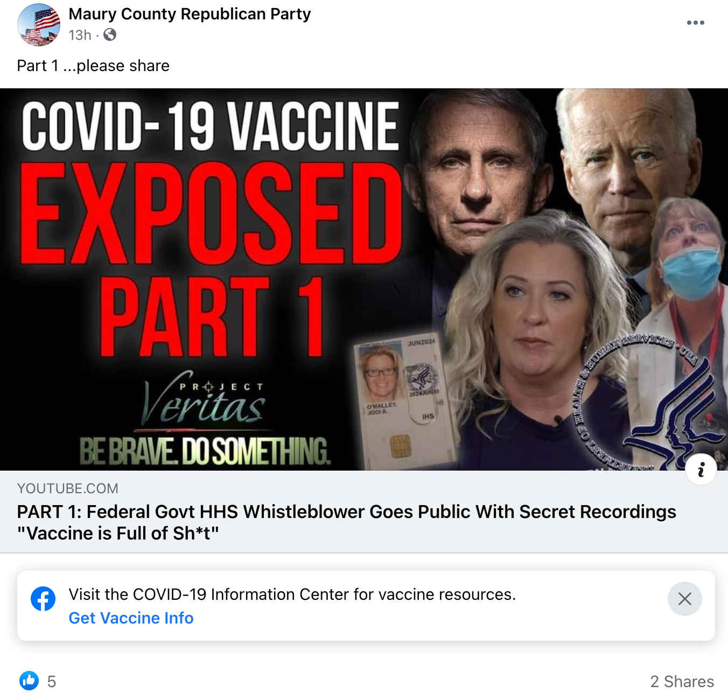Click the globe public-audience icon
Viewport: 728px width, 700px height.
tap(110, 35)
